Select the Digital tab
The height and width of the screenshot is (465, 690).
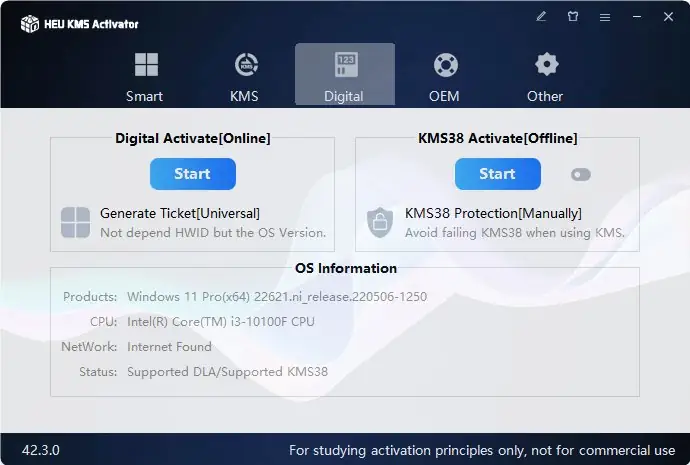pos(345,74)
